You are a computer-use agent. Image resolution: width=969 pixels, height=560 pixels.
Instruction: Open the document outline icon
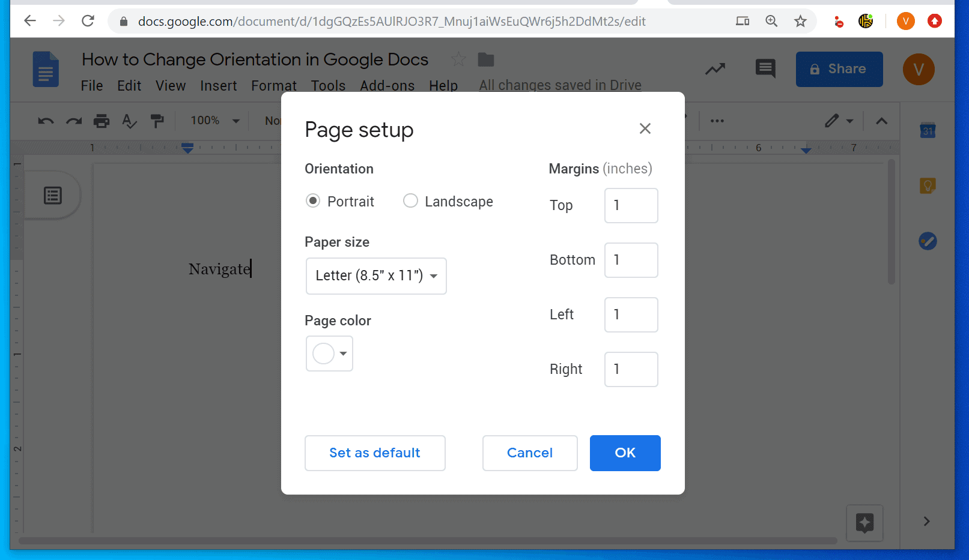(53, 194)
